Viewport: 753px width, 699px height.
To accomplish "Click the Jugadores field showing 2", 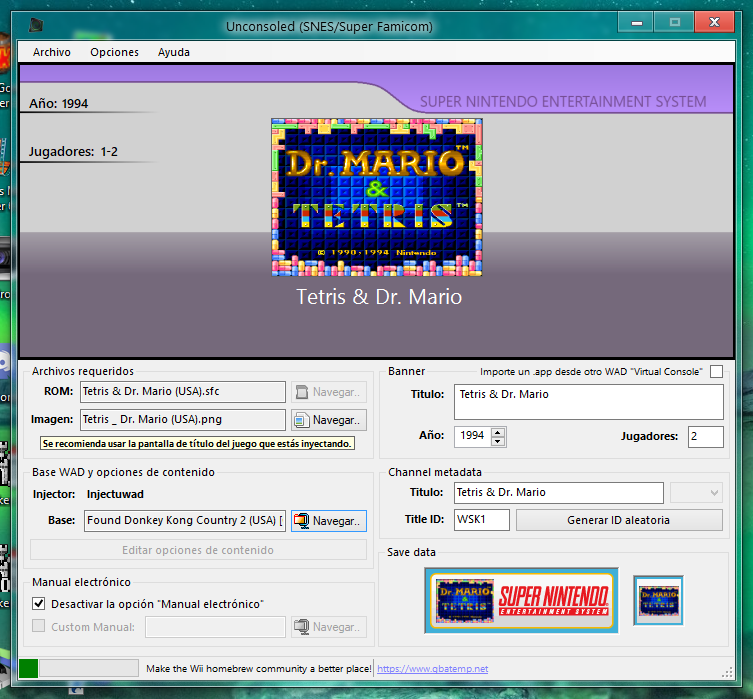I will click(x=705, y=437).
